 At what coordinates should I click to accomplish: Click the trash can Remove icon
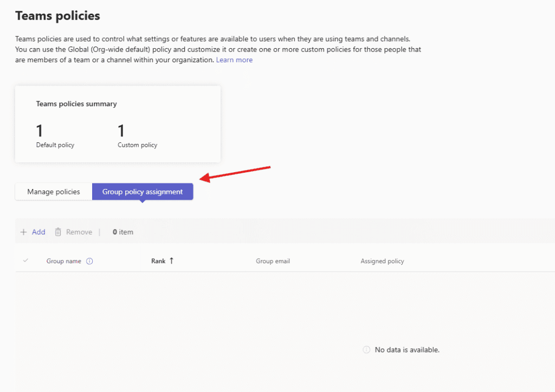pyautogui.click(x=58, y=232)
